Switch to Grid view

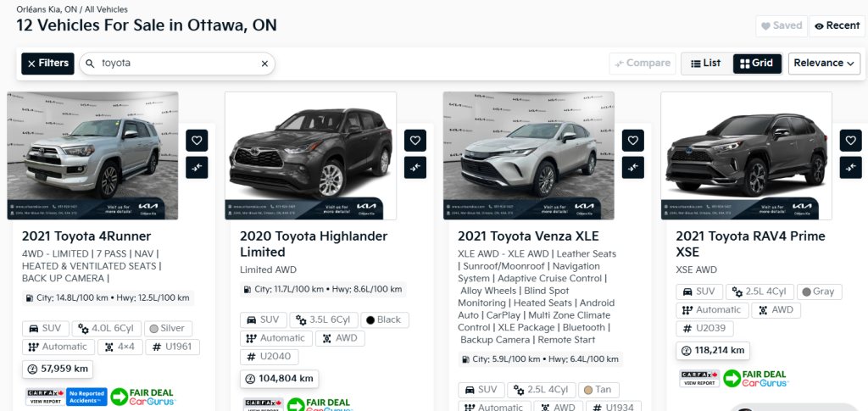pos(754,64)
